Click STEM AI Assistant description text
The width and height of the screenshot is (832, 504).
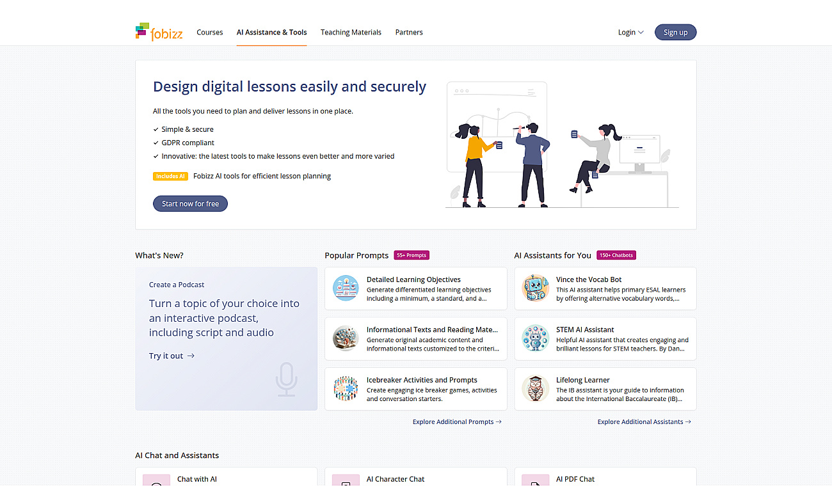pyautogui.click(x=622, y=344)
